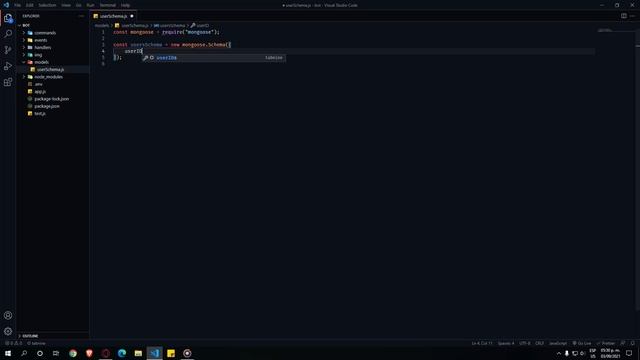
Task: Close the userSchema.js tab via unsaved dot
Action: click(x=132, y=16)
